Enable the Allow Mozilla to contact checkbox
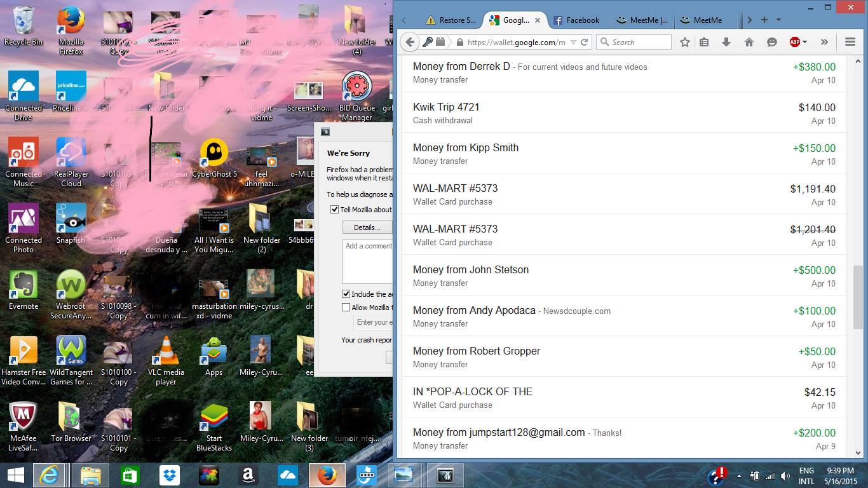868x488 pixels. pos(346,308)
